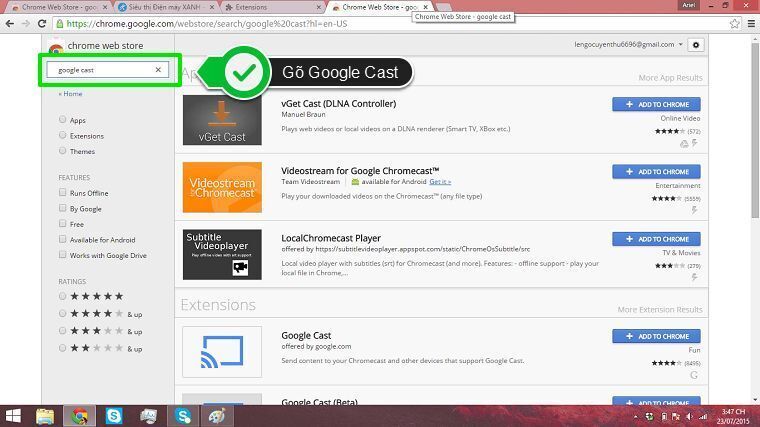Switch to the Extensions browser tab

[x=271, y=7]
